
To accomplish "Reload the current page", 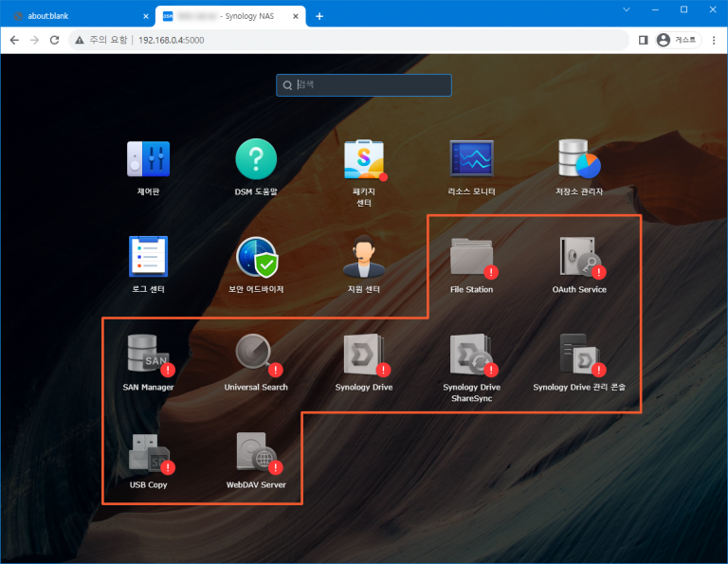I will click(54, 40).
